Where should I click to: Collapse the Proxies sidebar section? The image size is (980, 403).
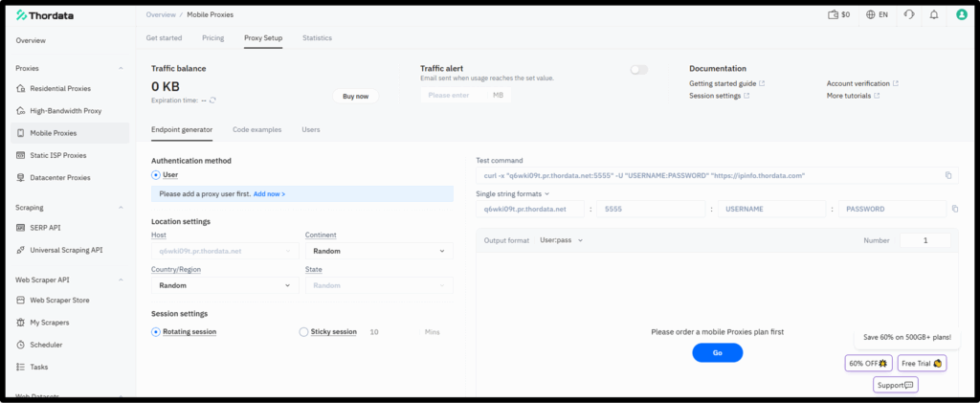121,68
